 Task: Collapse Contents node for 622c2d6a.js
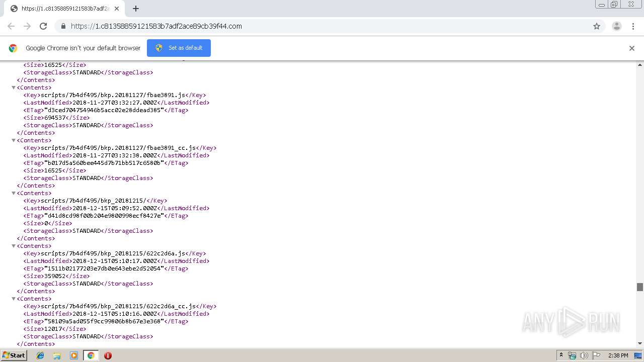[14, 246]
